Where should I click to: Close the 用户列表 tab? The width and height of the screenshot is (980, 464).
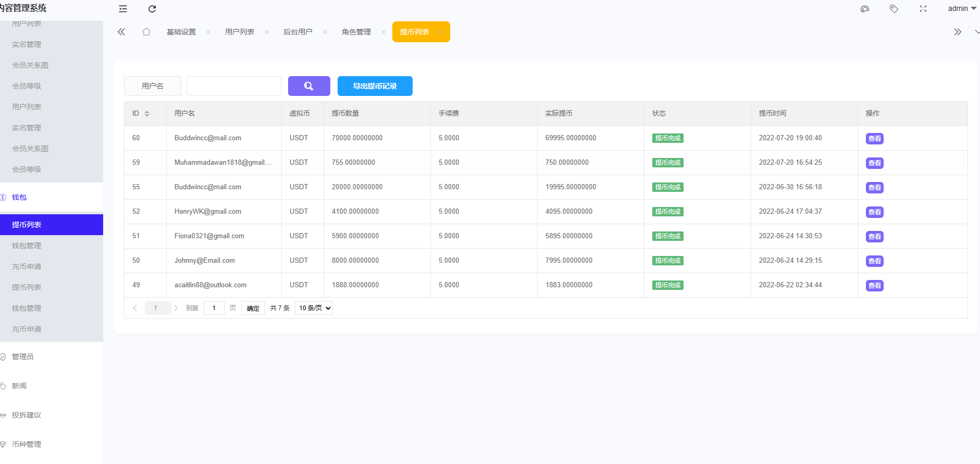pyautogui.click(x=267, y=32)
